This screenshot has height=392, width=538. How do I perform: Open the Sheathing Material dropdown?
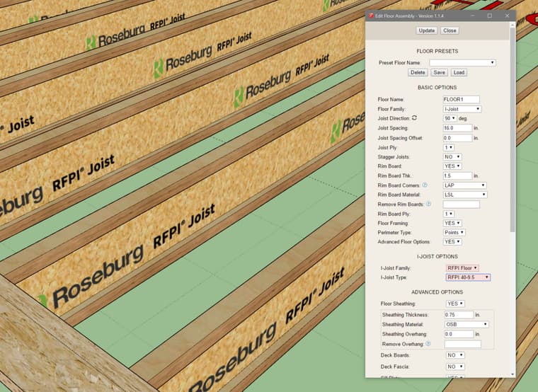[x=465, y=324]
